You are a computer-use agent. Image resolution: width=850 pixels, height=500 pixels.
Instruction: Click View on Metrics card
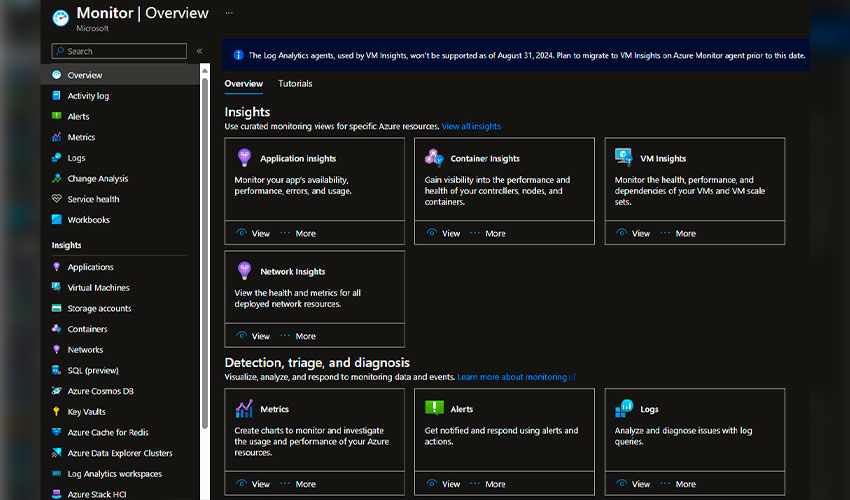(x=253, y=484)
